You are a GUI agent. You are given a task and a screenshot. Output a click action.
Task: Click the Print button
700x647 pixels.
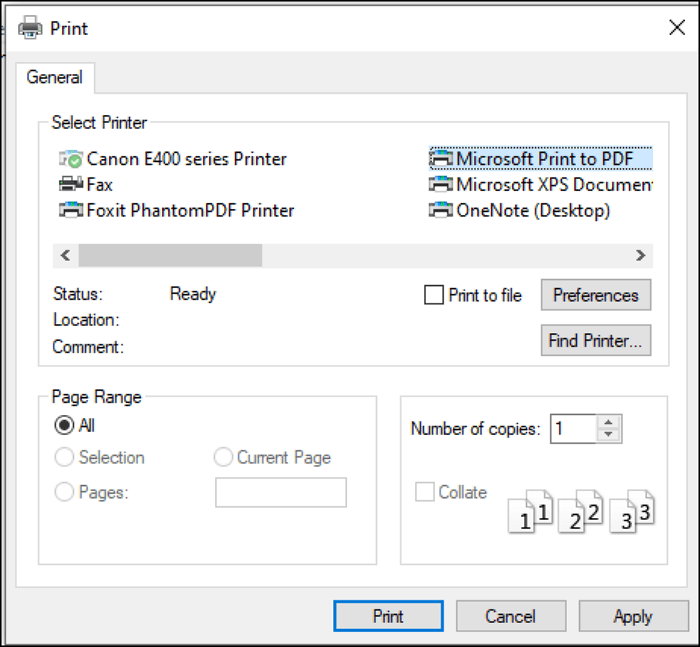pos(388,616)
